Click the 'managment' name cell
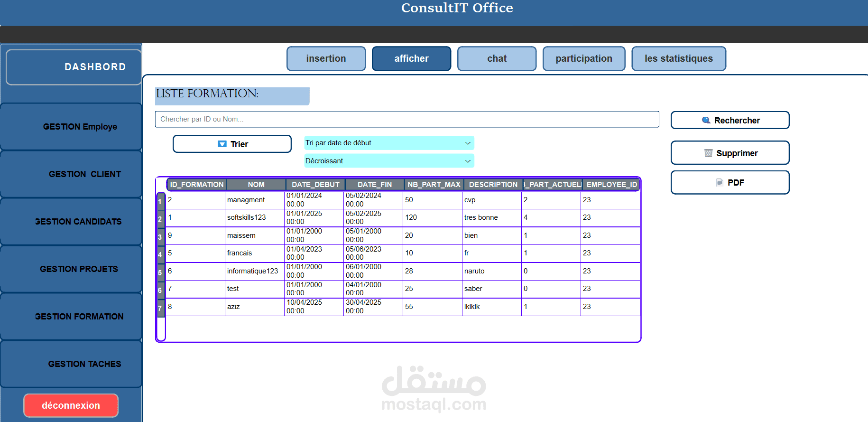This screenshot has width=868, height=422. tap(255, 200)
